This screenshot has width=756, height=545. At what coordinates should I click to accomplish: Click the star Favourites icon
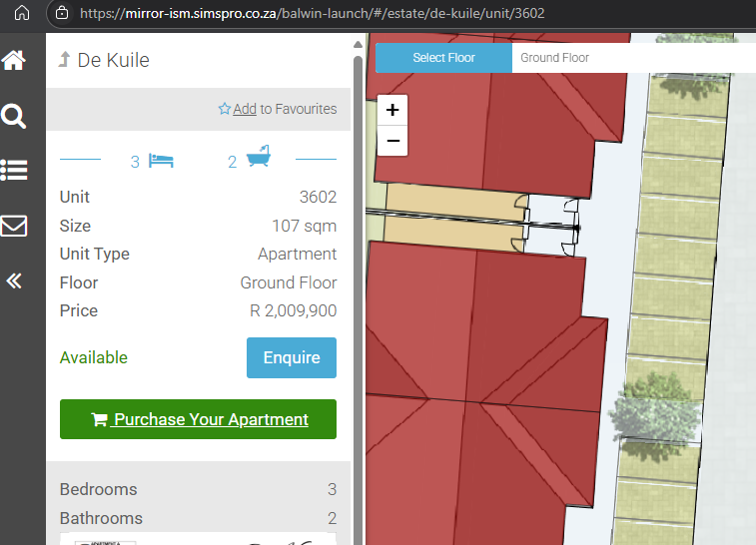(225, 109)
